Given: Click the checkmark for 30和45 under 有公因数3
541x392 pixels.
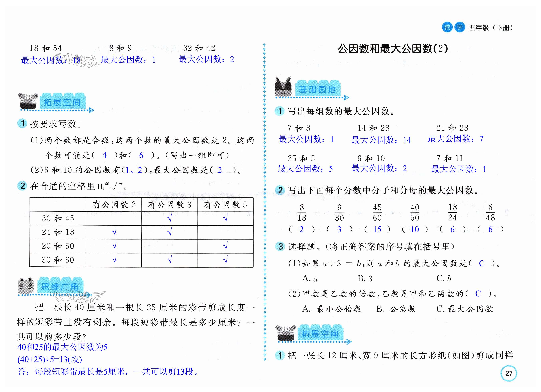Looking at the screenshot, I should (x=170, y=218).
